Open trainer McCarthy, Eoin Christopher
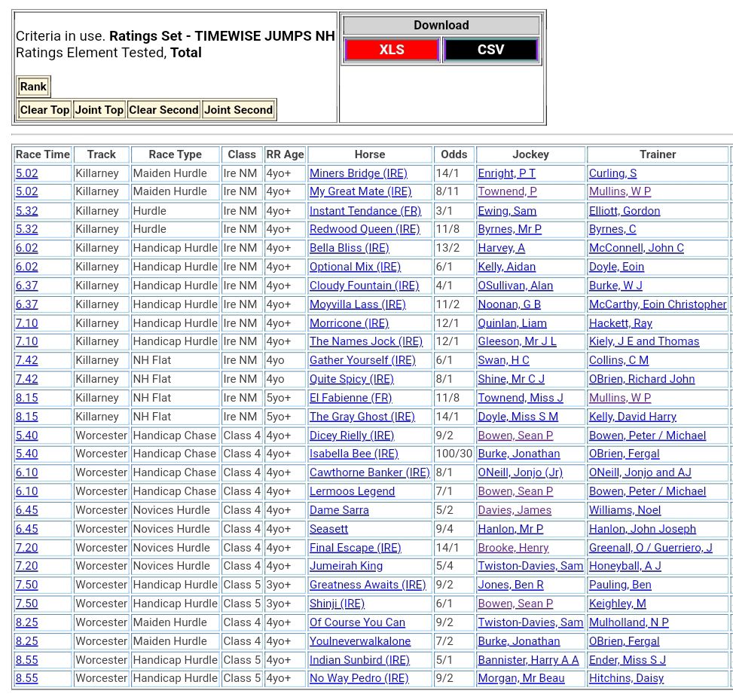This screenshot has width=733, height=700. (x=657, y=304)
